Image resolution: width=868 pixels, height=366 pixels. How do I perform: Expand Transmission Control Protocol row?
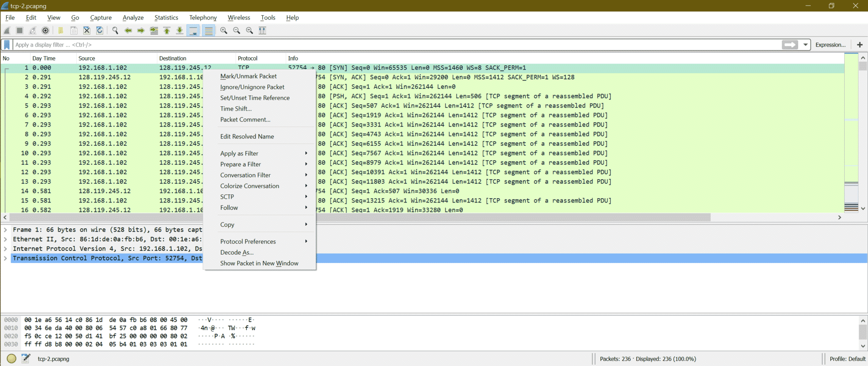click(5, 258)
